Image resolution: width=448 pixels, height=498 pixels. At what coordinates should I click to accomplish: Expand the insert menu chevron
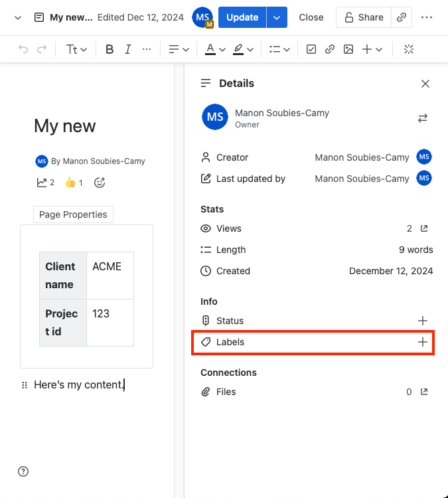tap(379, 50)
